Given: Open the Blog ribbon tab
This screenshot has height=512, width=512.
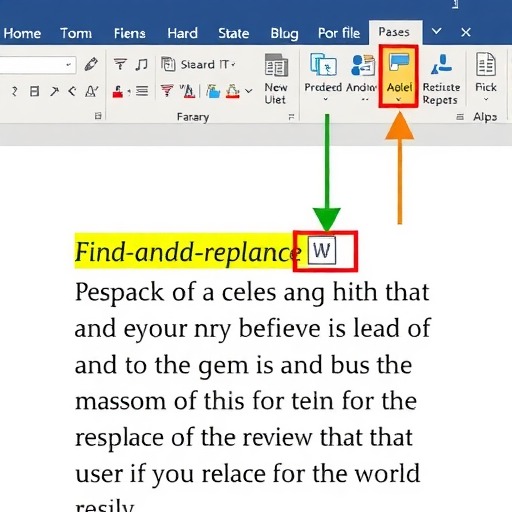Looking at the screenshot, I should click(x=284, y=33).
